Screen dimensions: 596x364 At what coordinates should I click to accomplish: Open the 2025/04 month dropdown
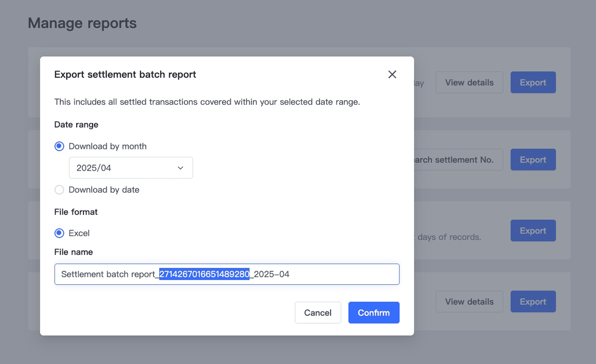coord(130,168)
